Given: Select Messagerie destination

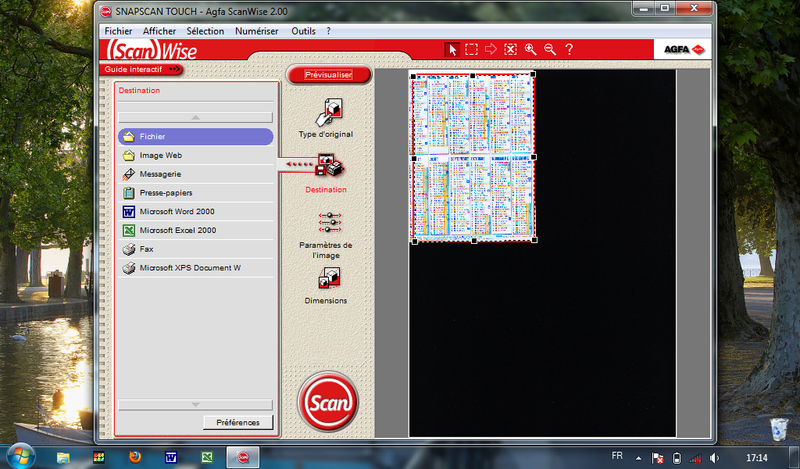Looking at the screenshot, I should click(x=195, y=174).
